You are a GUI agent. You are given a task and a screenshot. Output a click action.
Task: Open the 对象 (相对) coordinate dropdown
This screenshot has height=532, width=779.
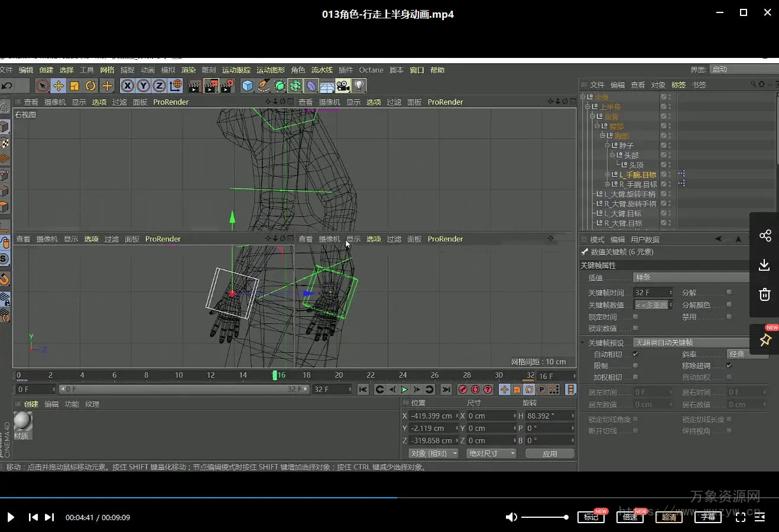click(x=434, y=453)
